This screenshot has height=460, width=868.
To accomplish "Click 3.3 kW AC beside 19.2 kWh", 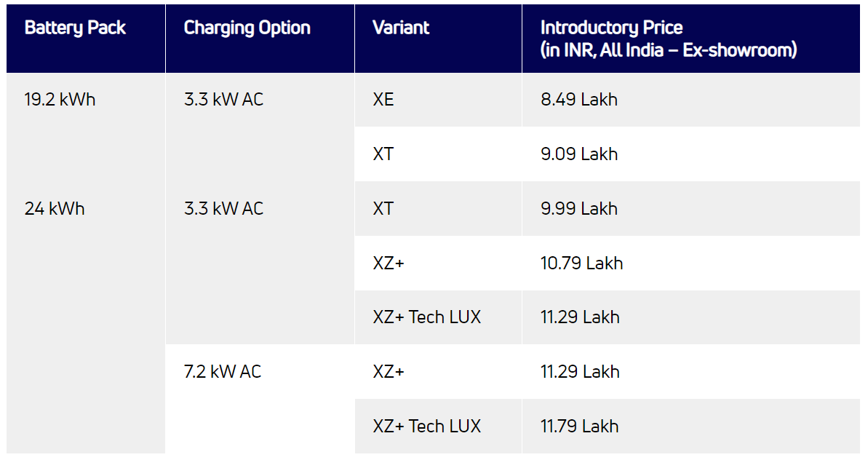I will pos(223,100).
